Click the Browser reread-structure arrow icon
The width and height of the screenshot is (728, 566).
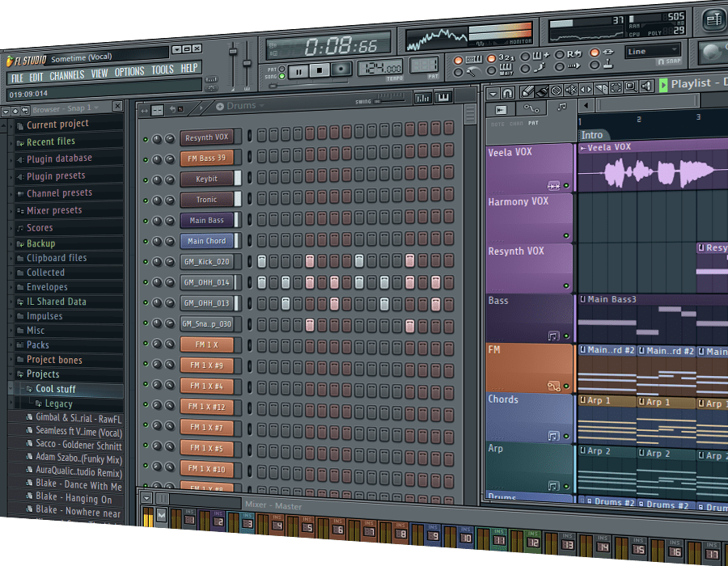(25, 111)
